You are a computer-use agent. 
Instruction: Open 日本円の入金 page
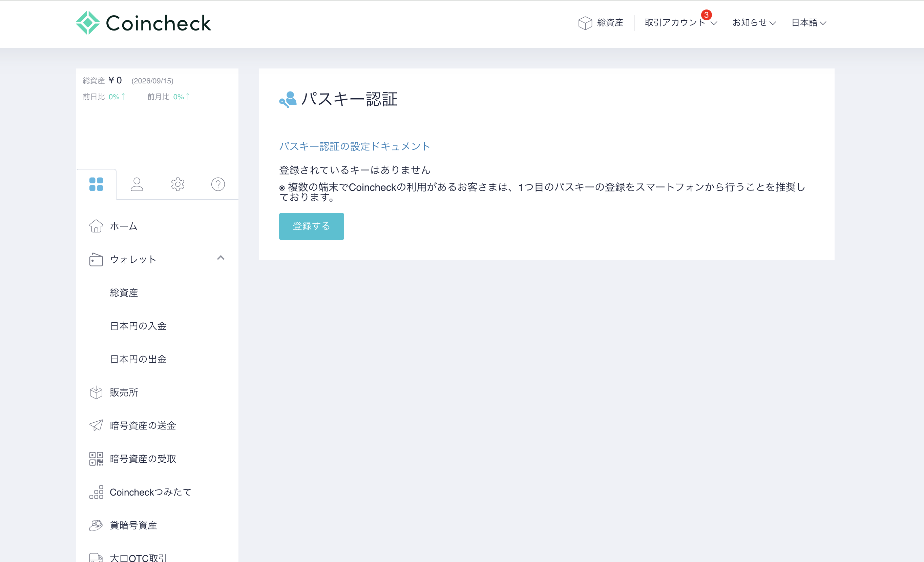(139, 326)
